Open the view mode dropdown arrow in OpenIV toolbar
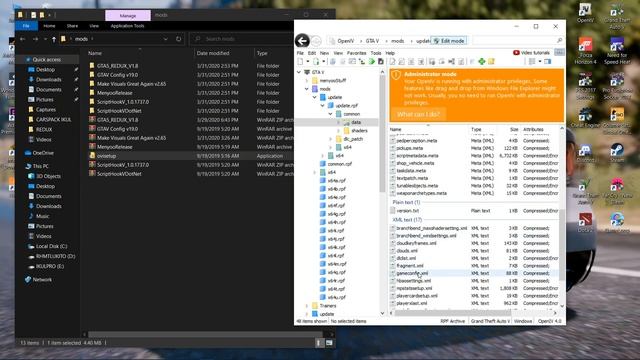Image resolution: width=640 pixels, height=360 pixels. [540, 62]
